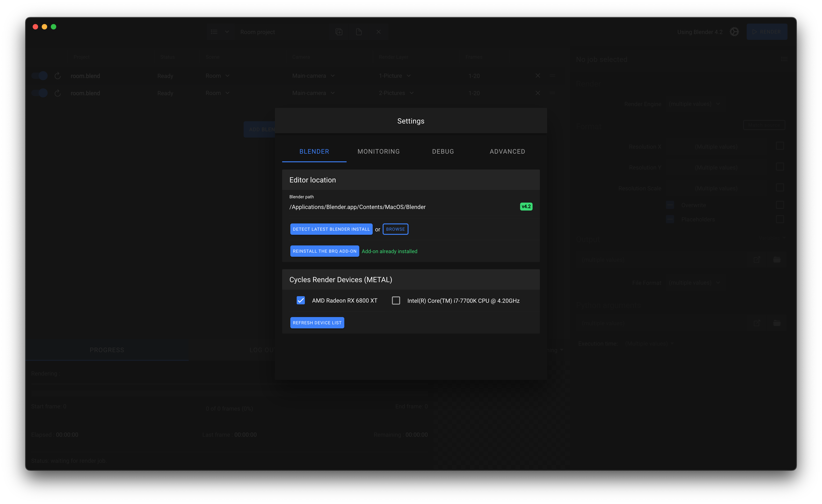Uncheck the AMD Radeon RX 6800 XT device
The height and width of the screenshot is (504, 822).
point(301,300)
